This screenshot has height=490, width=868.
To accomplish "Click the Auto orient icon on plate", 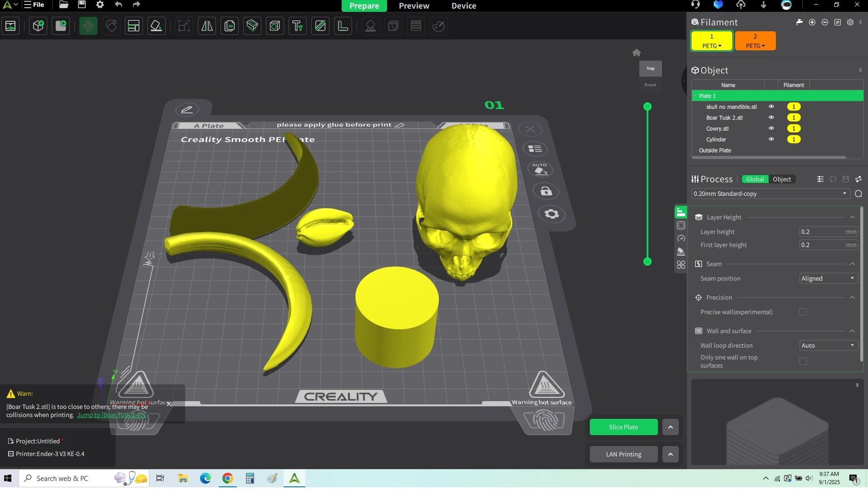I will (x=539, y=170).
